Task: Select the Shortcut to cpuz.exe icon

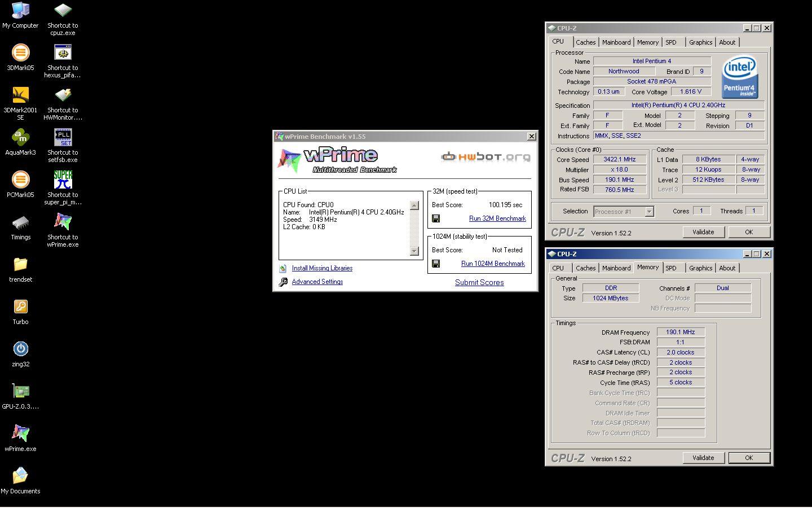Action: point(63,19)
